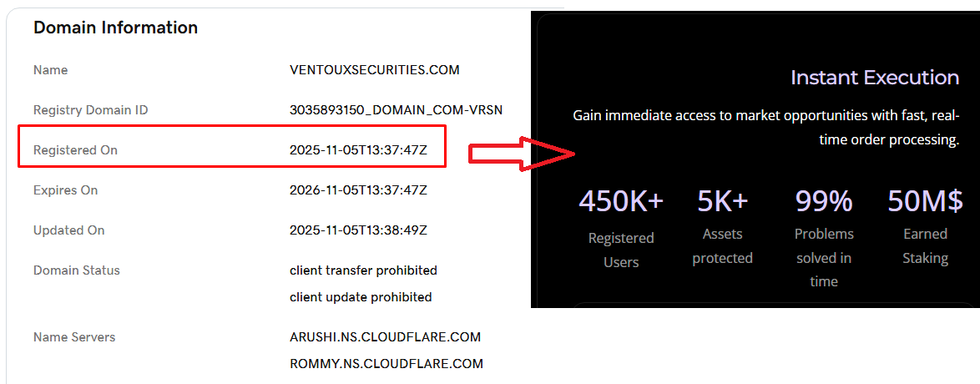Click the real-time order processing description

tap(765, 128)
